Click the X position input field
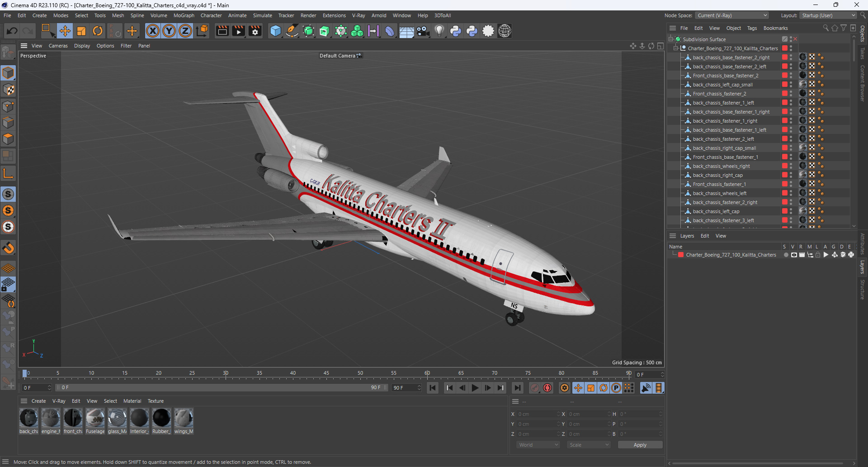The image size is (868, 467). coord(538,414)
